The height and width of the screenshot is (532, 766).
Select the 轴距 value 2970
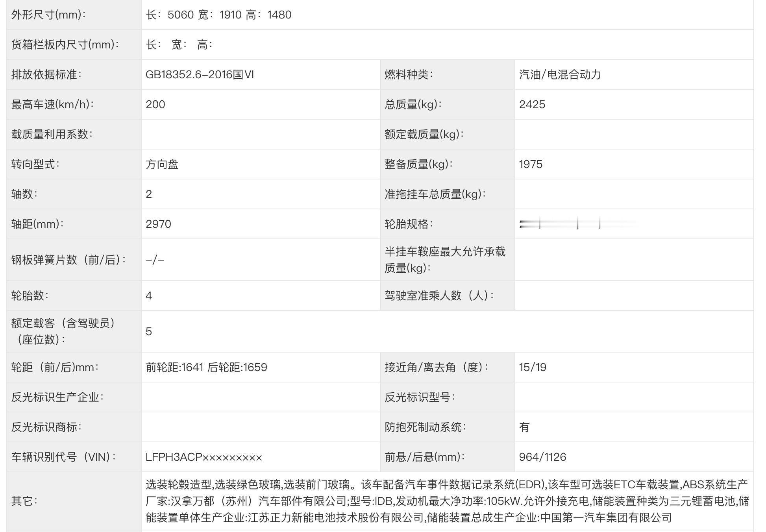160,224
